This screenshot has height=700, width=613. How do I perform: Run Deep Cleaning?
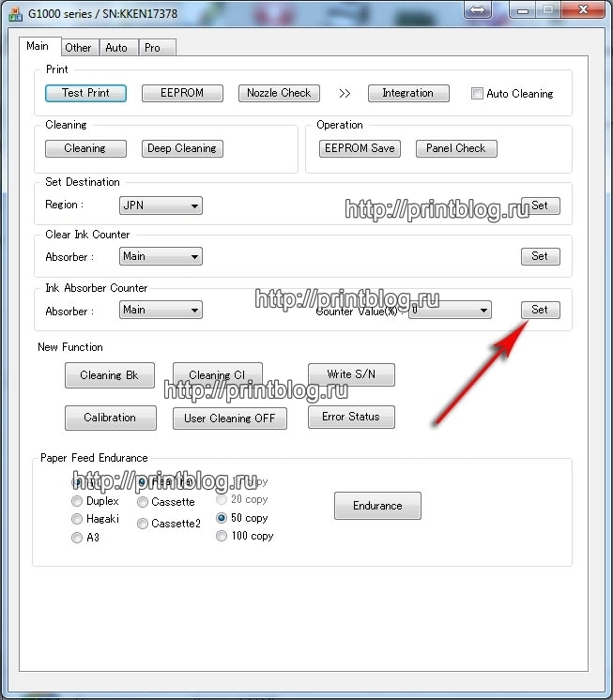point(182,148)
